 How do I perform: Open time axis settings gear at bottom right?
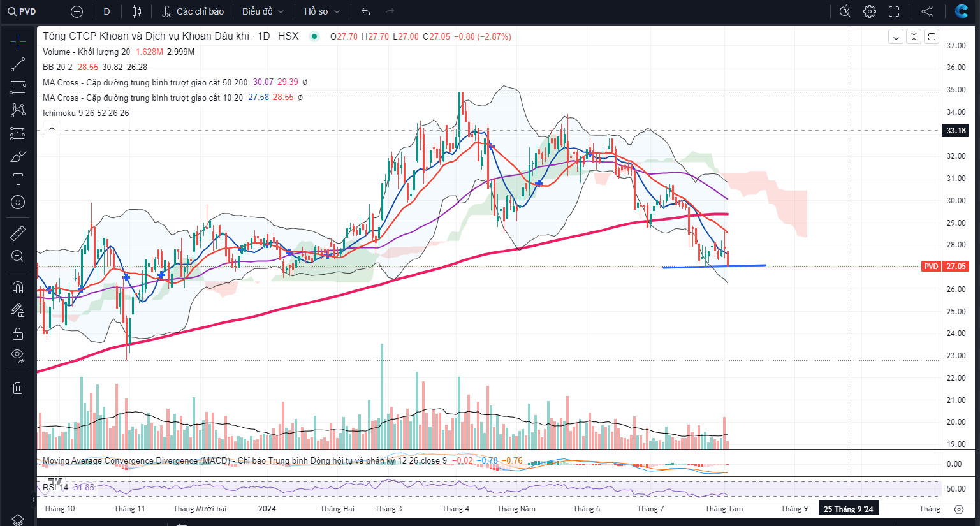(x=959, y=509)
